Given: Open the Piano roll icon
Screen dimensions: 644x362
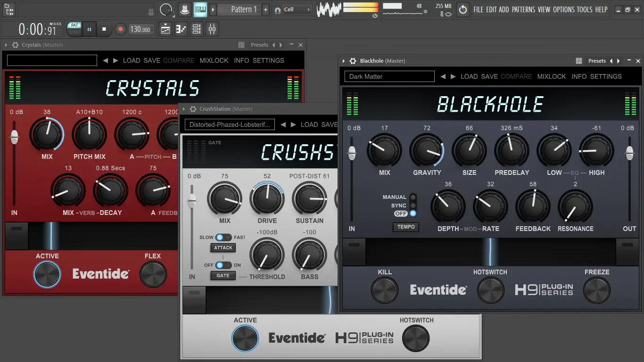Looking at the screenshot, I should 181,29.
